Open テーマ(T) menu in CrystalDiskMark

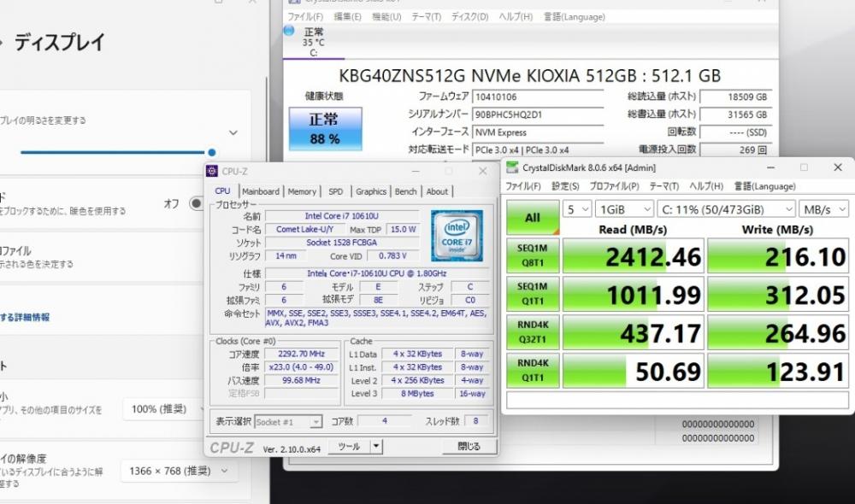click(663, 186)
